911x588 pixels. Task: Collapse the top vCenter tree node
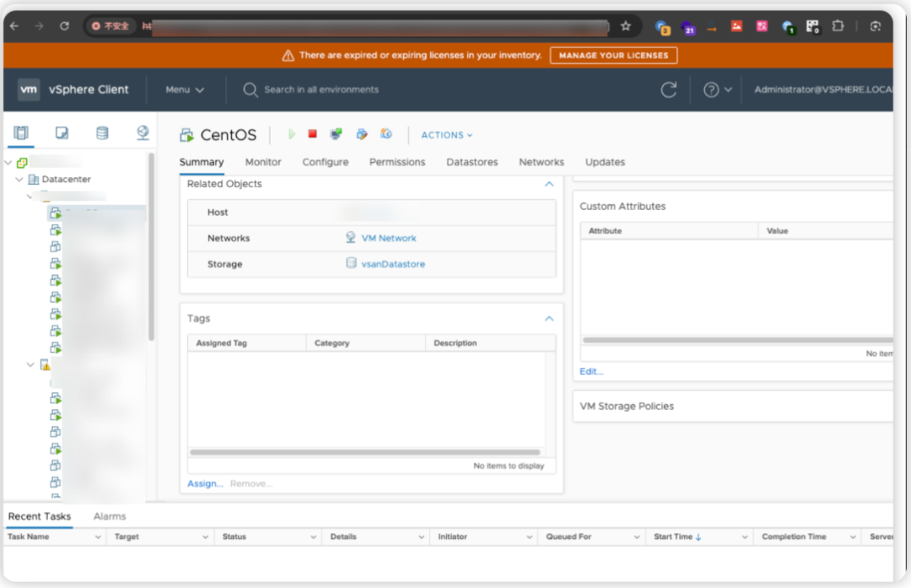[x=8, y=163]
